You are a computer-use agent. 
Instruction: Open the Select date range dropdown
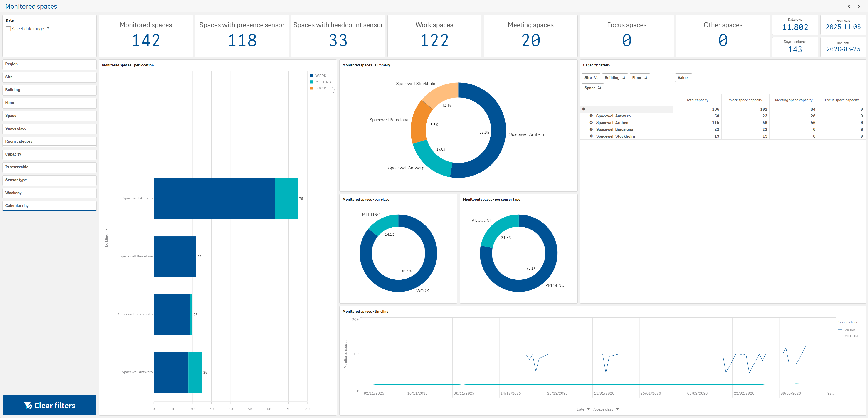pos(28,29)
